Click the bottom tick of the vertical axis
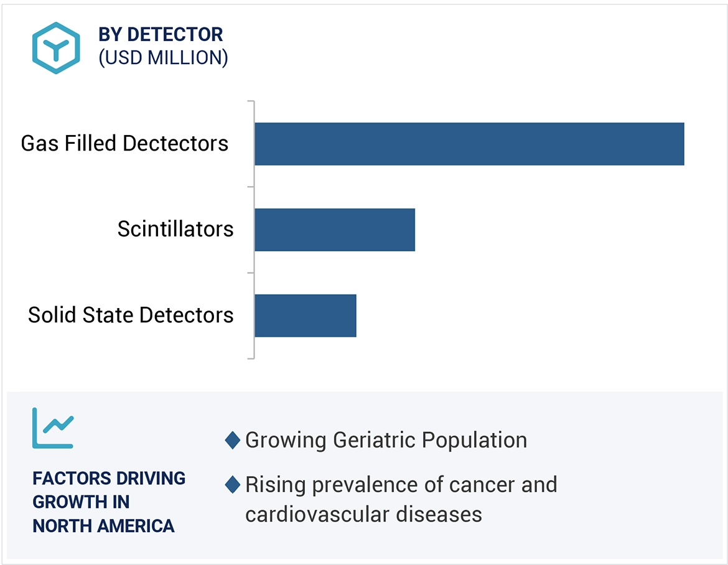This screenshot has width=728, height=565. pos(251,358)
